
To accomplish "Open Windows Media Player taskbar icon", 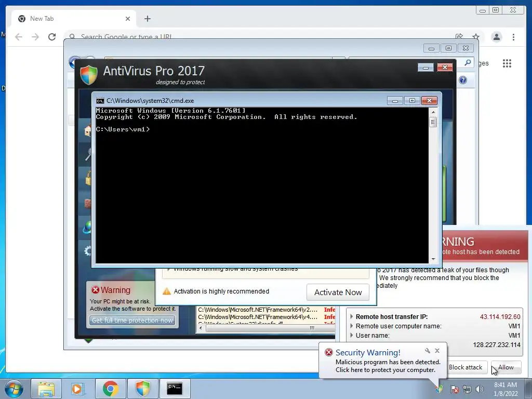I will click(x=77, y=389).
